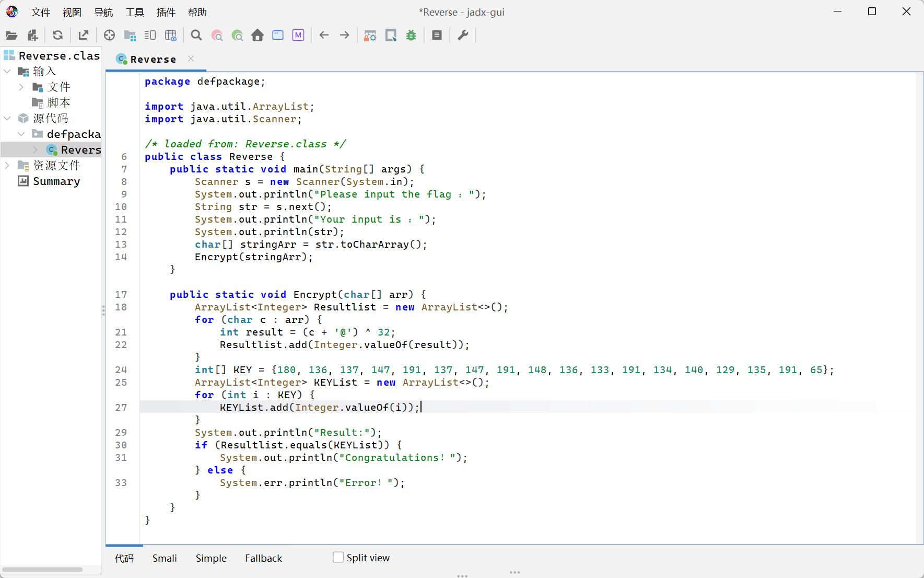Open preferences wrench icon
924x578 pixels.
coord(463,36)
